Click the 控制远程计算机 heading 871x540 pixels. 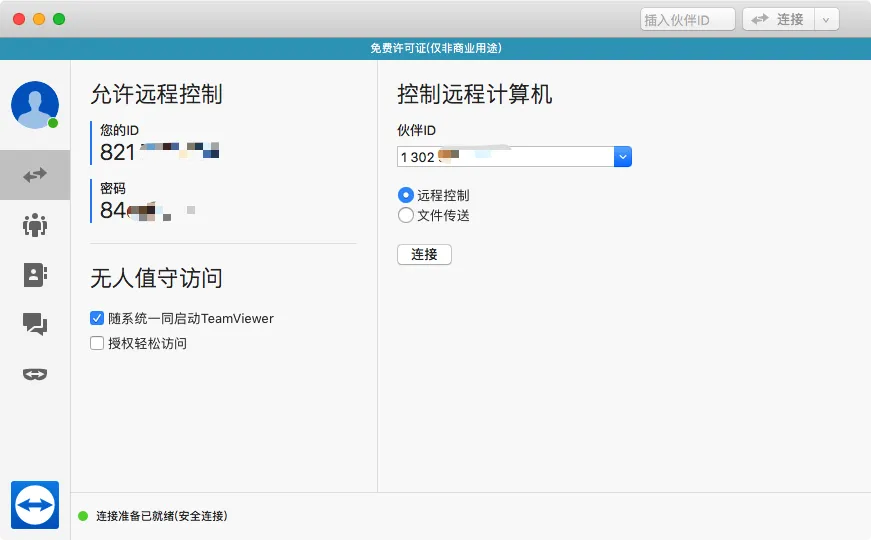(474, 94)
